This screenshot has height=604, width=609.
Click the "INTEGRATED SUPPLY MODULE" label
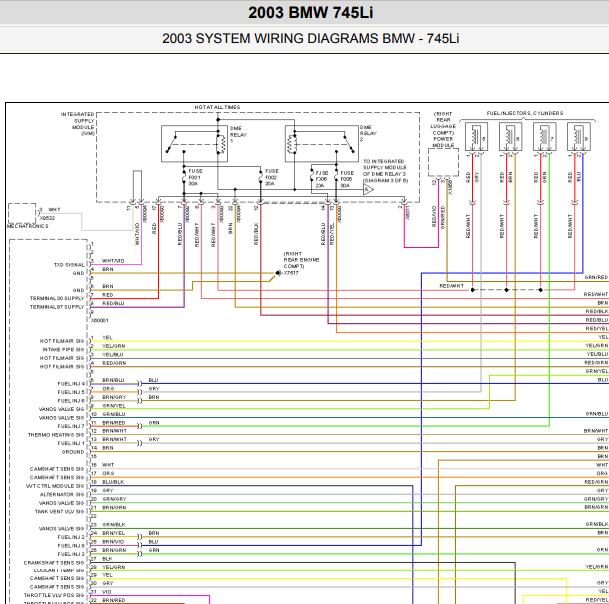[x=78, y=124]
